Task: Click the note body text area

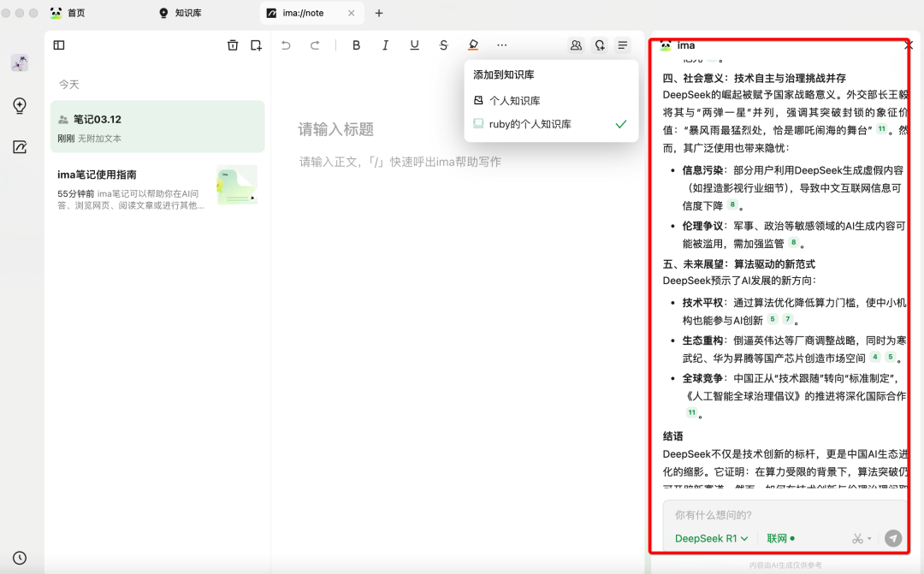Action: [x=400, y=162]
